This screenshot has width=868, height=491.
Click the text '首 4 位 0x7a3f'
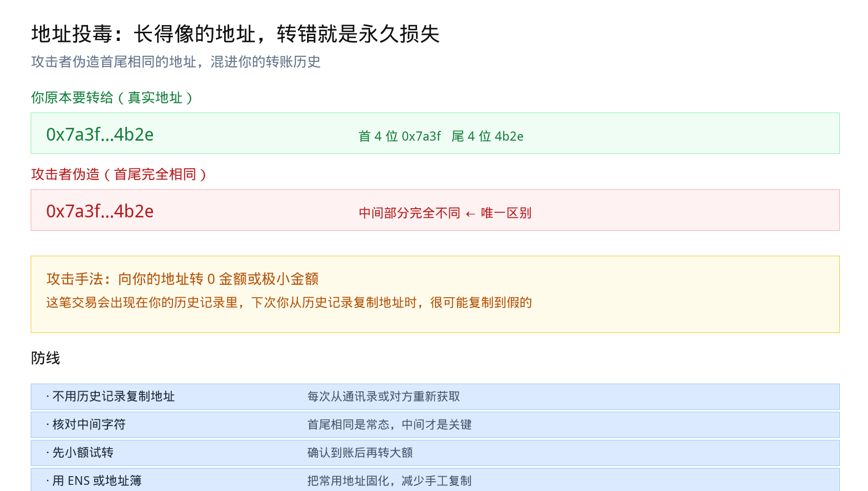pos(400,136)
